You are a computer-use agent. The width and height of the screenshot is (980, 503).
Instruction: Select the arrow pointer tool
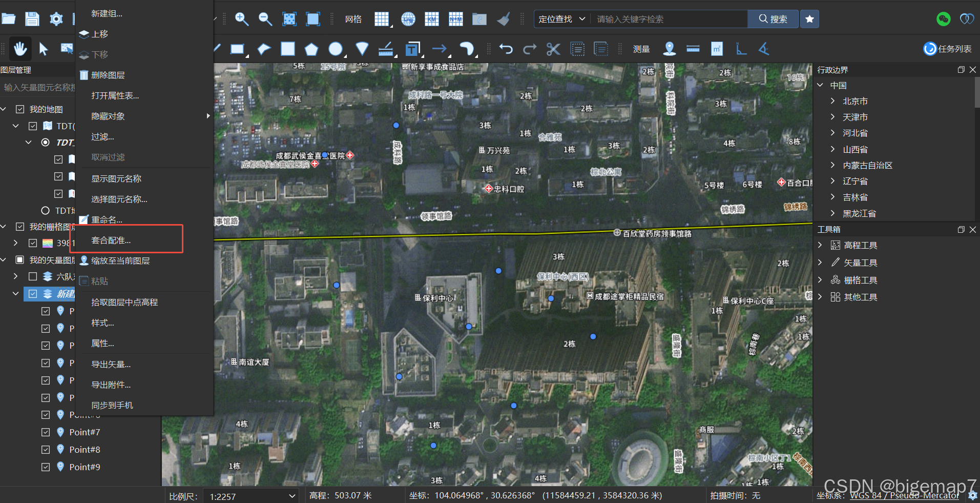[x=44, y=49]
